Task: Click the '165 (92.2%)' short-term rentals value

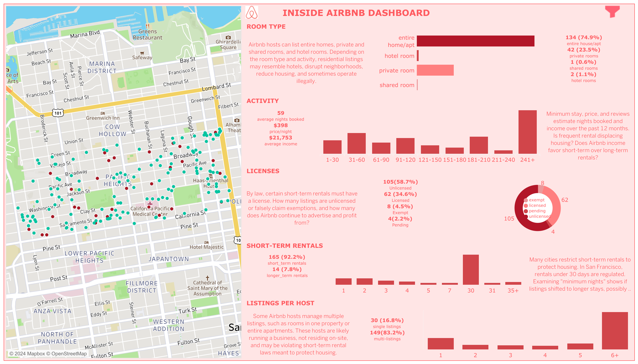Action: 287,257
